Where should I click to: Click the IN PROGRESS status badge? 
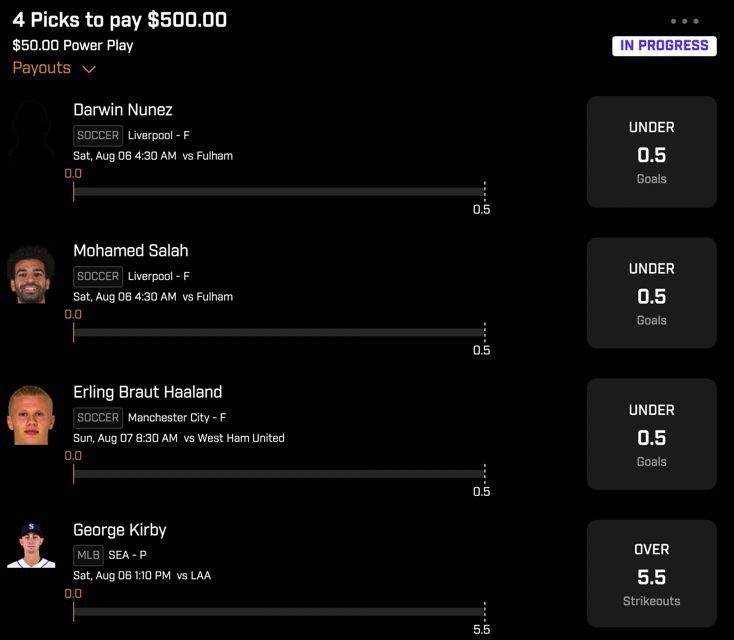[x=664, y=45]
